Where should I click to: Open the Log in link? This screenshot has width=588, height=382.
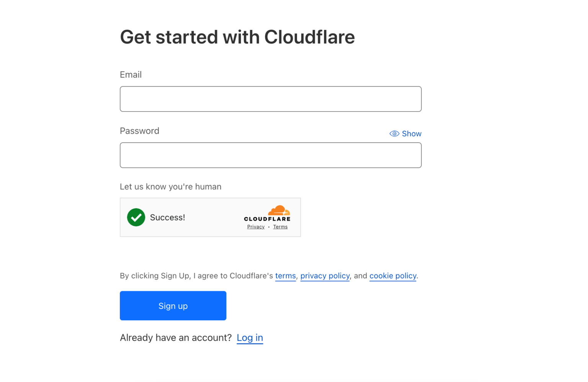tap(250, 338)
